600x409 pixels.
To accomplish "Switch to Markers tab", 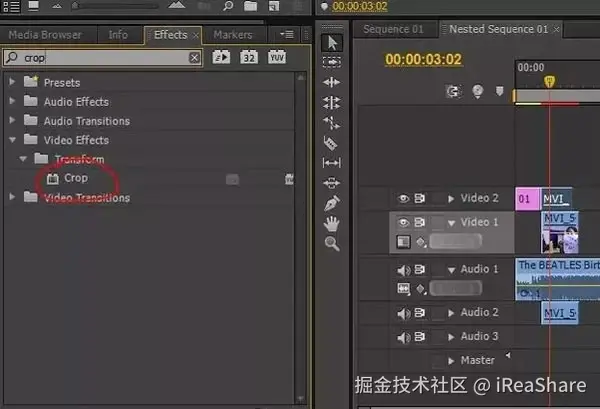I will pyautogui.click(x=233, y=35).
